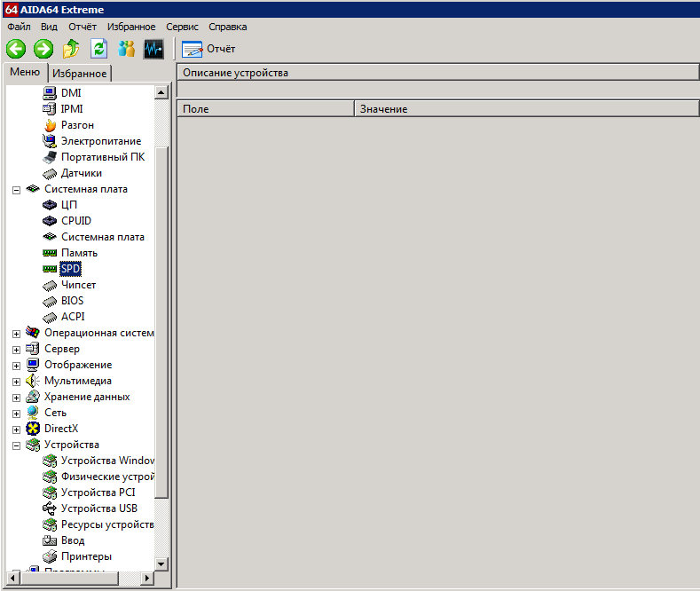
Task: Open the Файл menu
Action: coord(19,27)
